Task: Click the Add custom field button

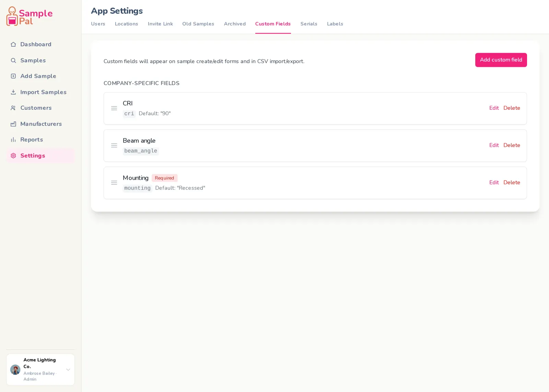Action: (501, 60)
